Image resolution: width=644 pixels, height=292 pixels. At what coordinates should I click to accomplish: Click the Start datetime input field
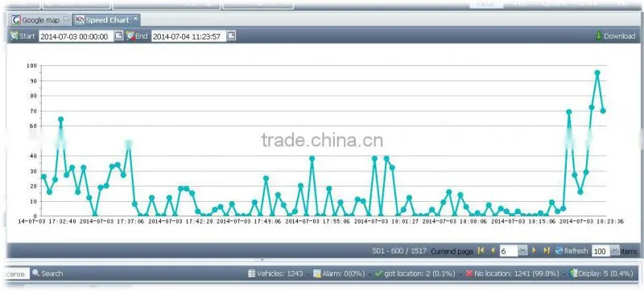click(x=76, y=36)
